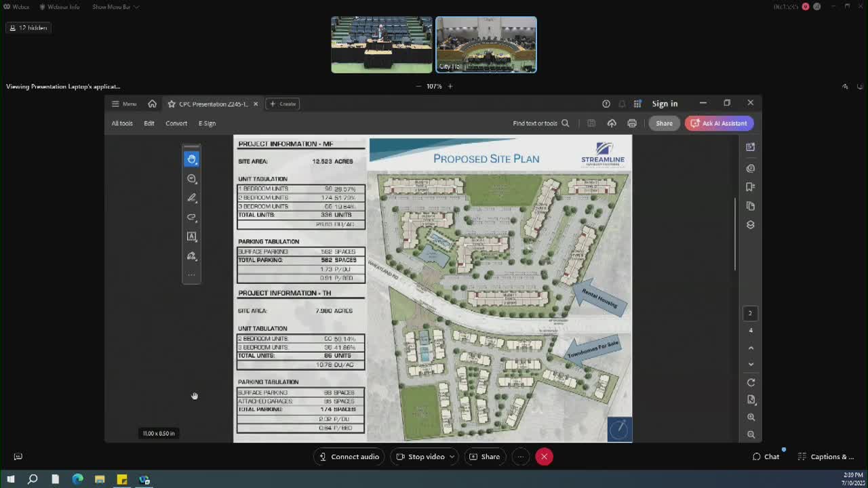The image size is (868, 488).
Task: Open Captions & highlights panel
Action: pyautogui.click(x=826, y=457)
